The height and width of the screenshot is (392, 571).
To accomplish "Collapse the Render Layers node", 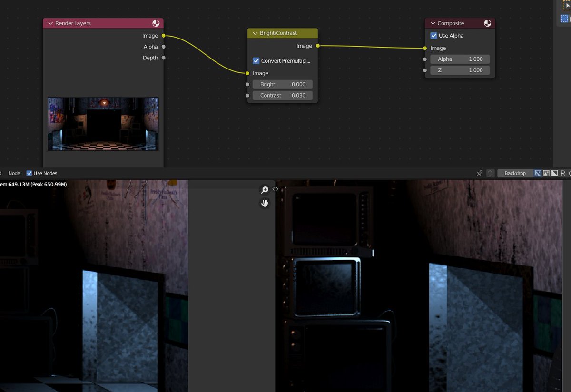I will pos(50,23).
